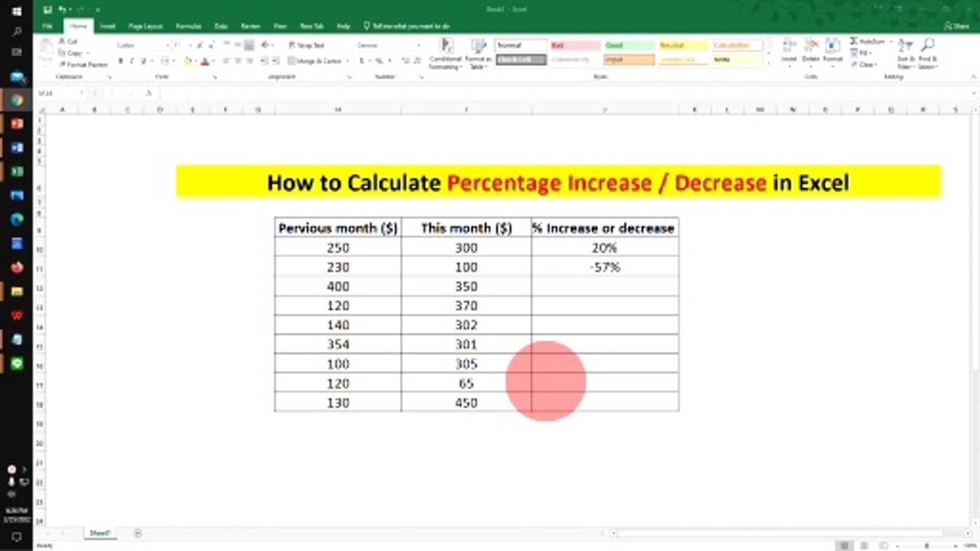This screenshot has width=980, height=551.
Task: Open the font name dropdown
Action: pyautogui.click(x=169, y=45)
